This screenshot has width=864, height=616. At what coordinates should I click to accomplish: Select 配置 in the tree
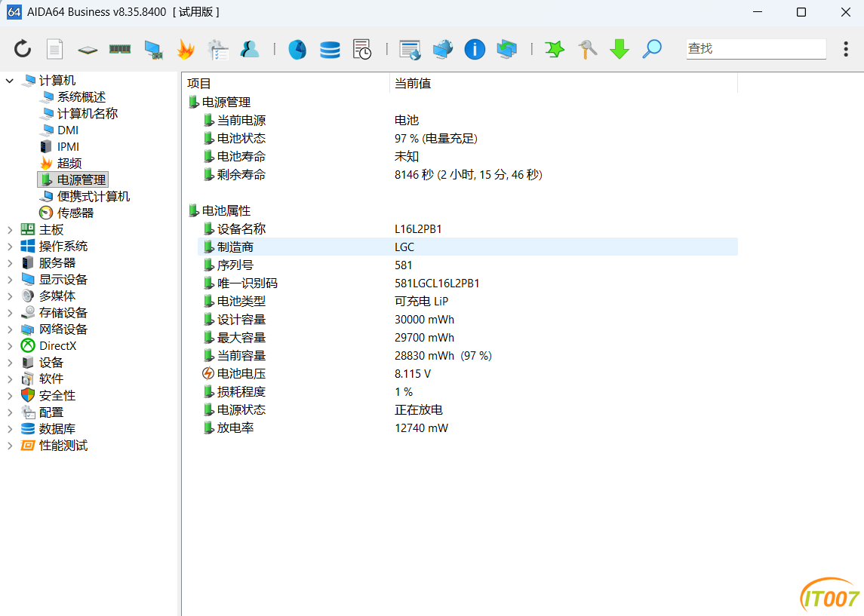click(x=51, y=412)
